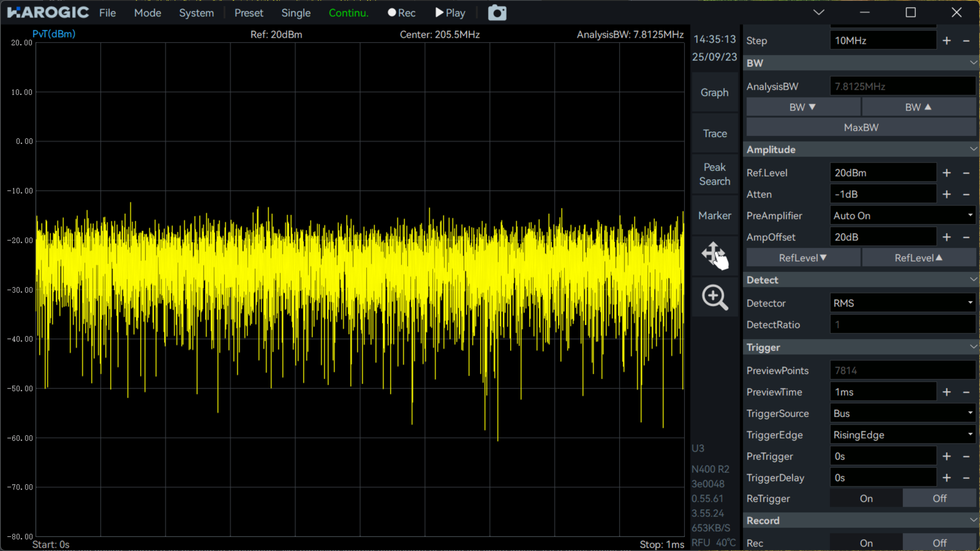
Task: Decrease Atten with minus button
Action: tap(966, 195)
